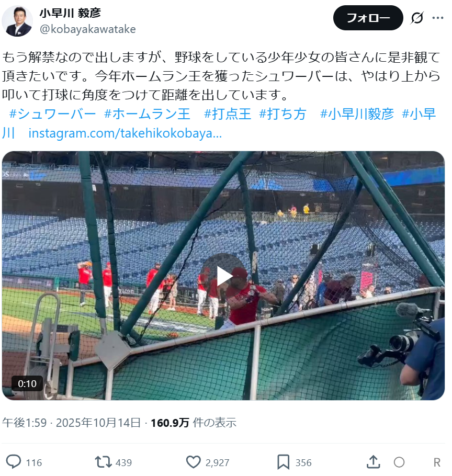Open the #打点王 hashtag
452x476 pixels.
click(x=228, y=114)
